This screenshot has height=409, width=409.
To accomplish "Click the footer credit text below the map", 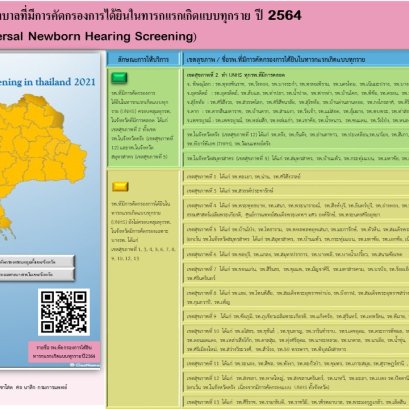I will [33, 387].
